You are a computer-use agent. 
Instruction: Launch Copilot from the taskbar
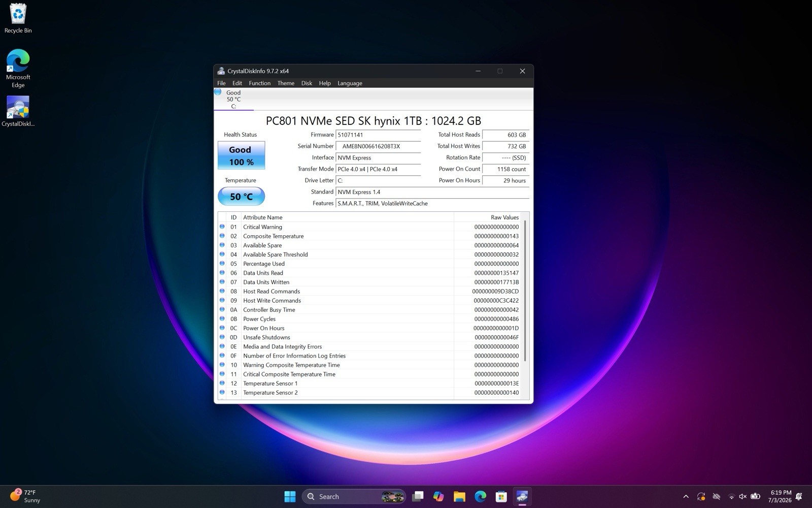[x=438, y=496]
